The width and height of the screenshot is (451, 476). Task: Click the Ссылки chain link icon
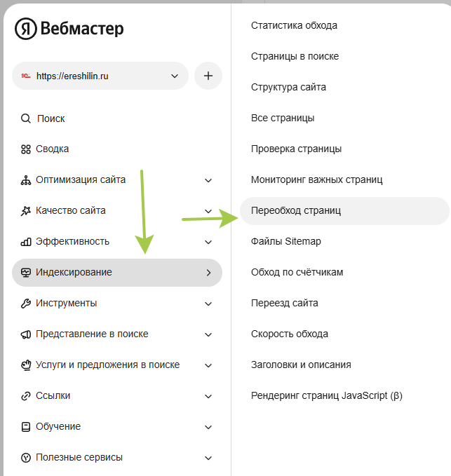coord(26,396)
